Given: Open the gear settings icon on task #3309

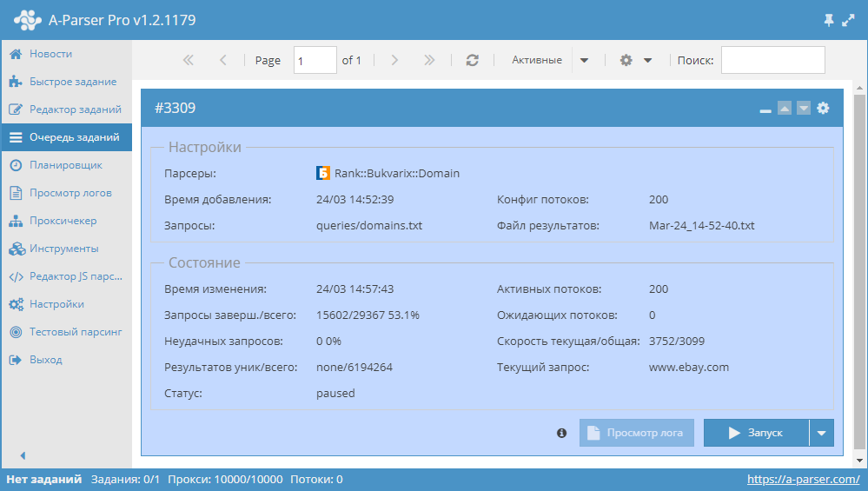Looking at the screenshot, I should point(823,108).
